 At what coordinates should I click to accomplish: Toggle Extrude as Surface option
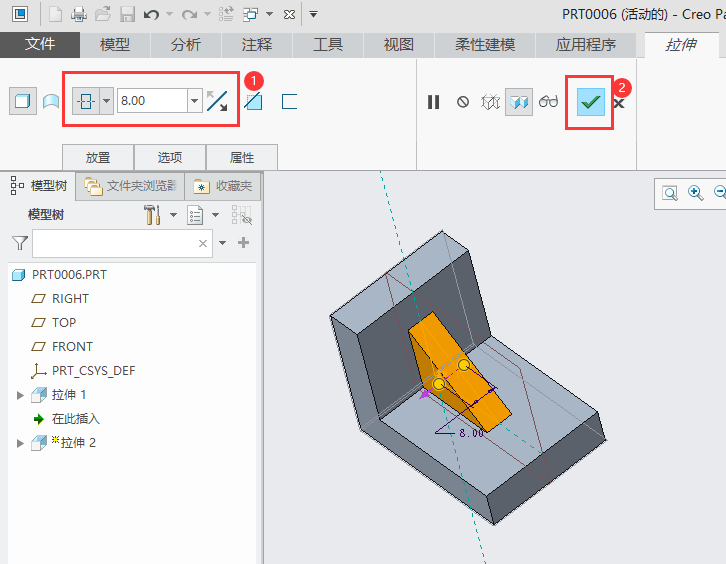click(50, 101)
